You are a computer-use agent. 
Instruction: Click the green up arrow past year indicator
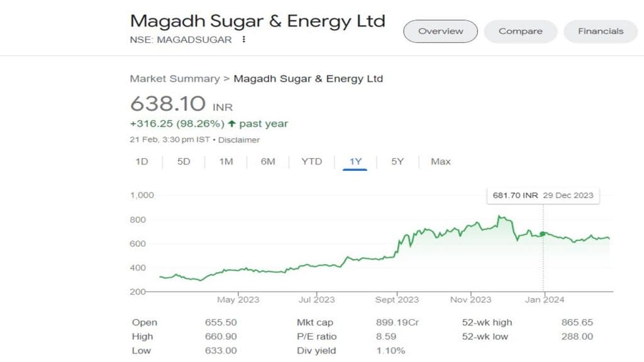pyautogui.click(x=232, y=124)
